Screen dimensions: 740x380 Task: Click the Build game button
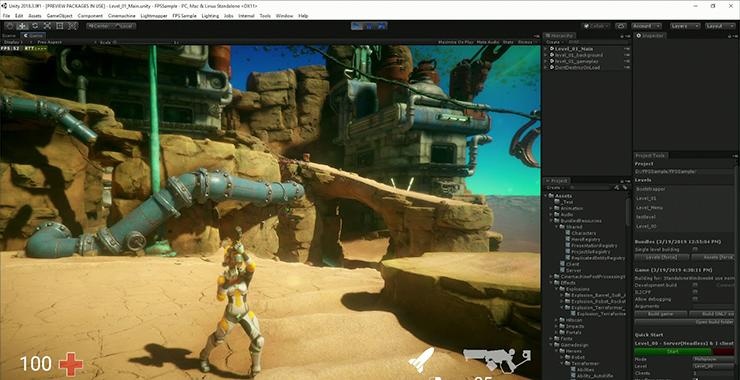click(x=661, y=314)
